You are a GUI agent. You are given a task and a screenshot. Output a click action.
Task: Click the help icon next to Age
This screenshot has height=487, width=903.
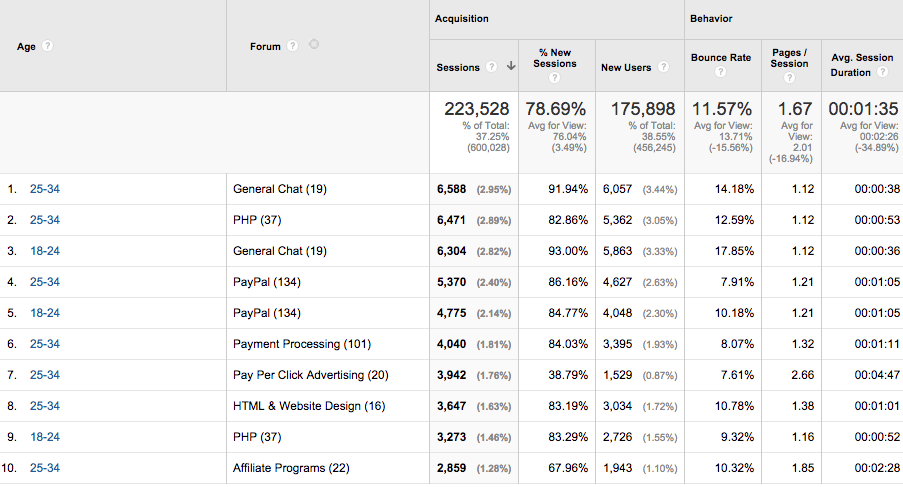click(48, 46)
